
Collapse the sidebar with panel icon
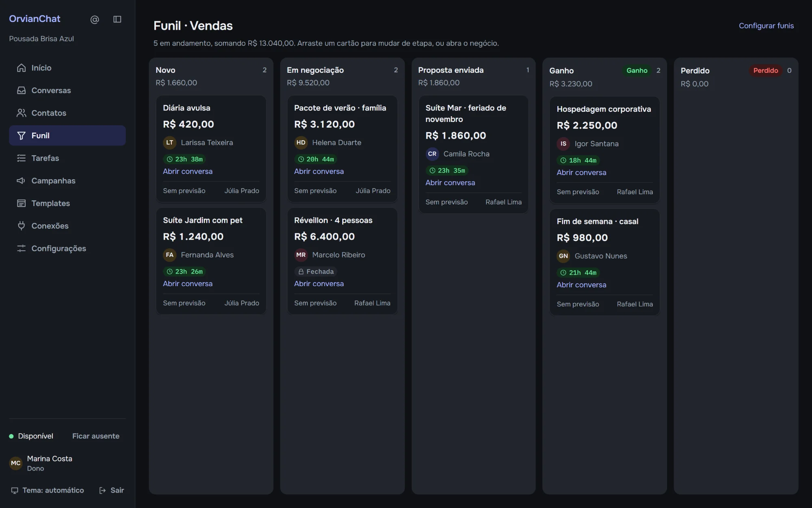117,20
